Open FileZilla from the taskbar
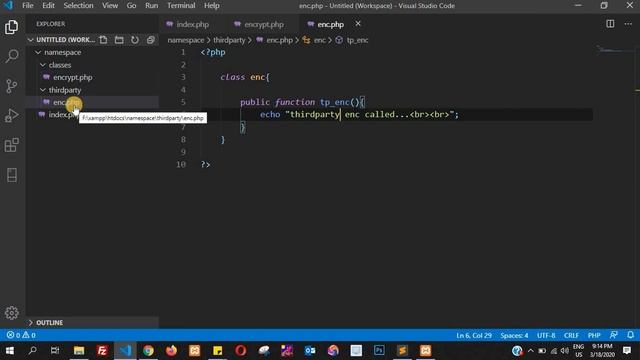Image resolution: width=640 pixels, height=360 pixels. pyautogui.click(x=102, y=350)
